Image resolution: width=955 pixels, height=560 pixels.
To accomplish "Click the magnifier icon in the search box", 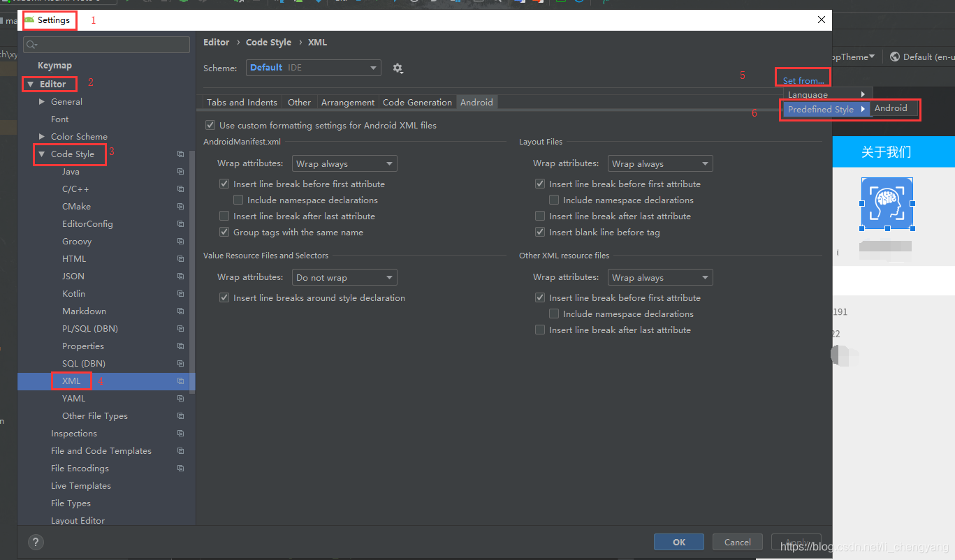I will pos(31,44).
